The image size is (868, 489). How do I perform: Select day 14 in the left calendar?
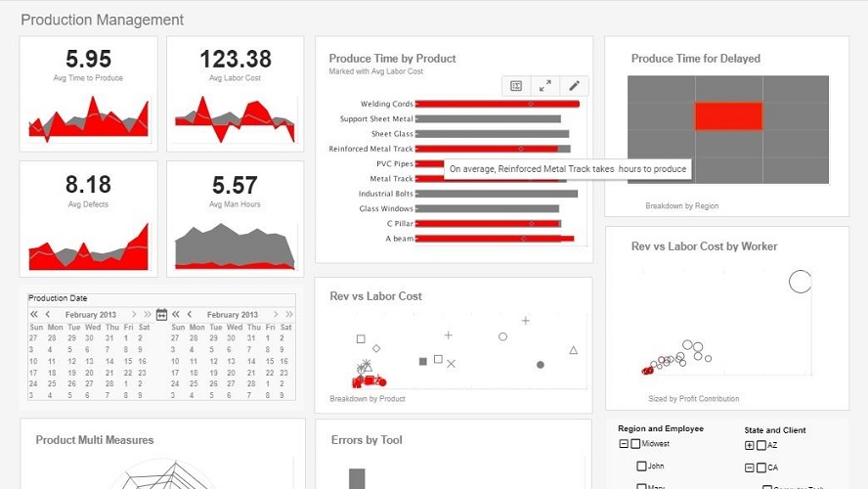coord(109,361)
